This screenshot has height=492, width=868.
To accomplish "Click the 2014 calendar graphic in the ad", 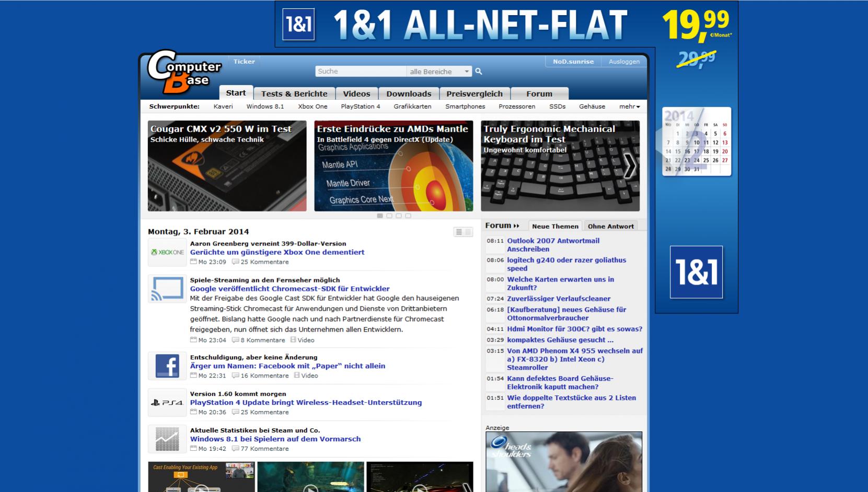I will pos(697,142).
